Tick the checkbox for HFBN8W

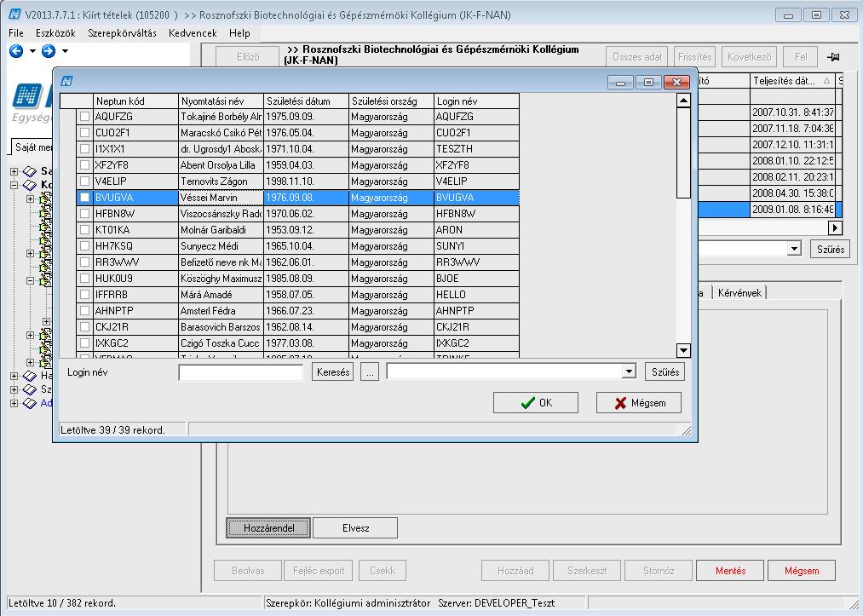[x=84, y=214]
